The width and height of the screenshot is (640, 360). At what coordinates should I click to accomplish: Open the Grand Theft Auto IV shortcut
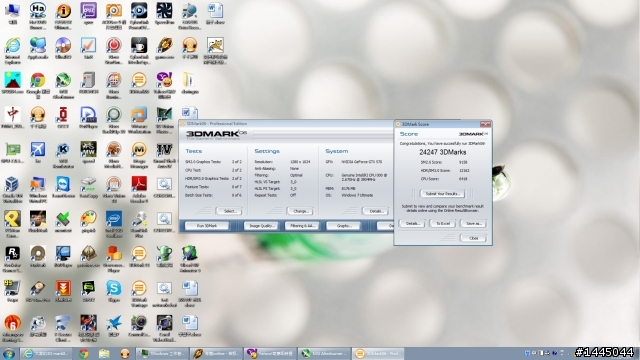(x=164, y=155)
